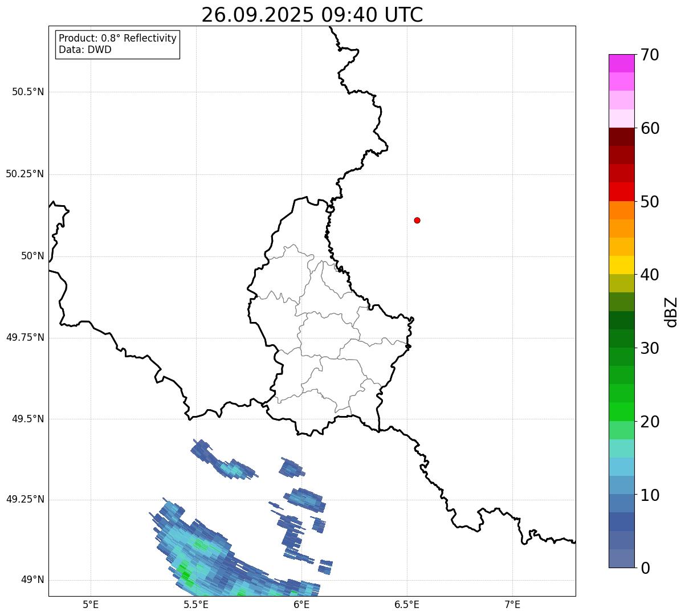685x616 pixels.
Task: Click the longitude label 7°E
Action: 512,605
